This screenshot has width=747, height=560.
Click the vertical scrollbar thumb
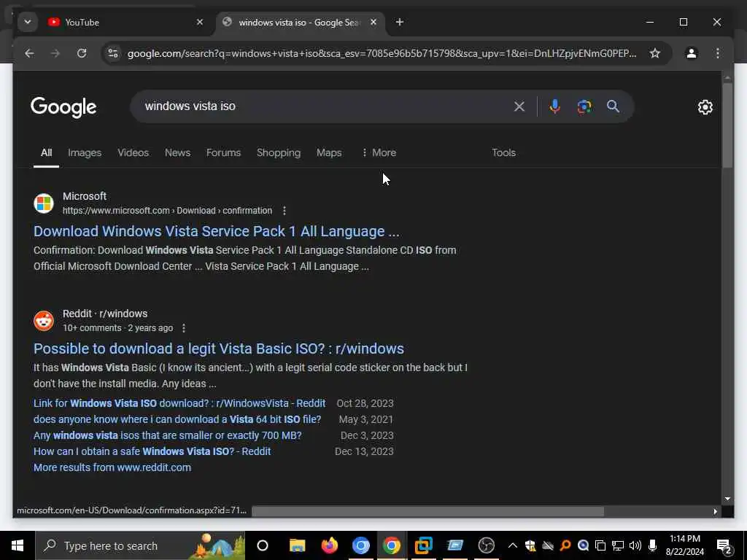click(727, 125)
